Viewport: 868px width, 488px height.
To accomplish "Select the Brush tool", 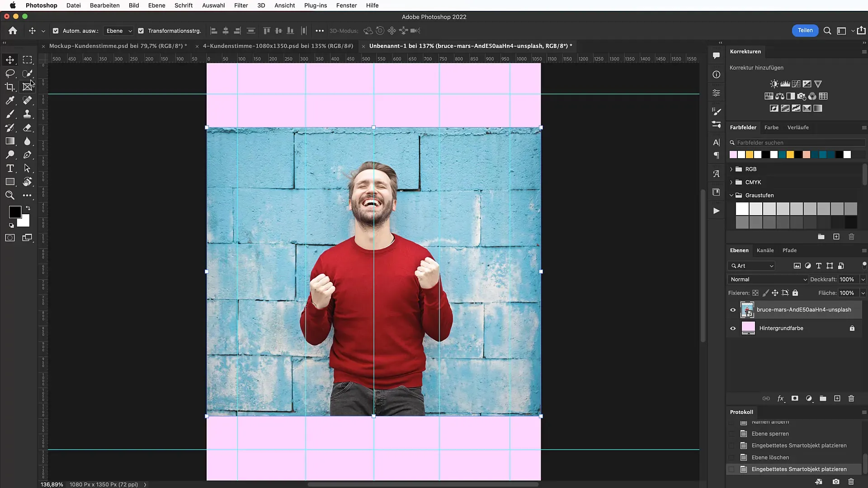I will [10, 114].
